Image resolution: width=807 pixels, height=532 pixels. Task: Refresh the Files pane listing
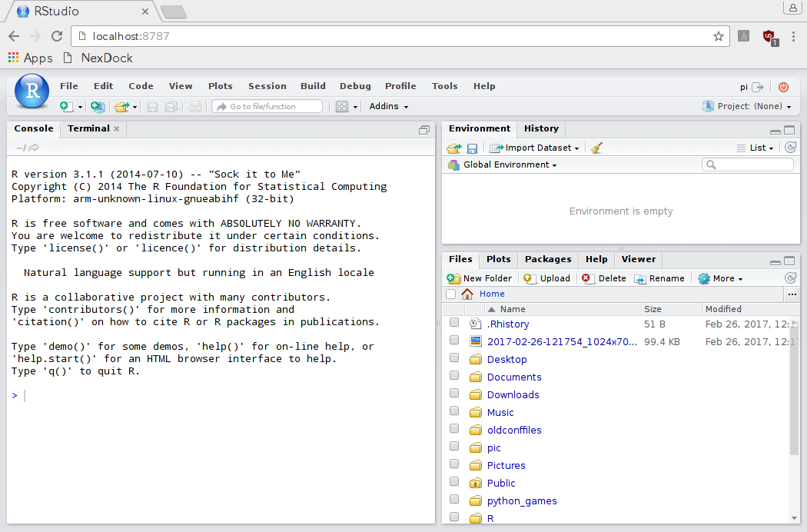(791, 278)
